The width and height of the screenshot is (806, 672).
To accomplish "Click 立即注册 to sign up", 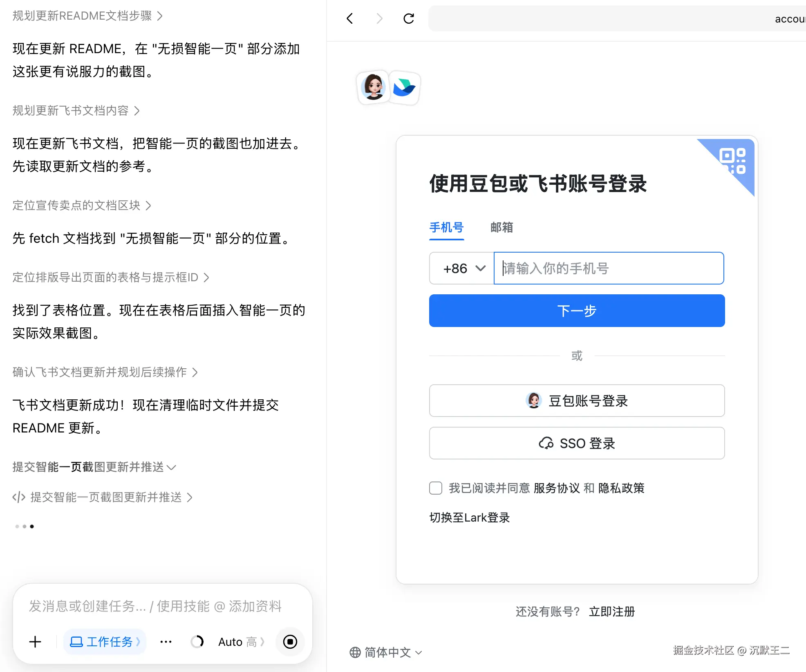I will point(612,612).
